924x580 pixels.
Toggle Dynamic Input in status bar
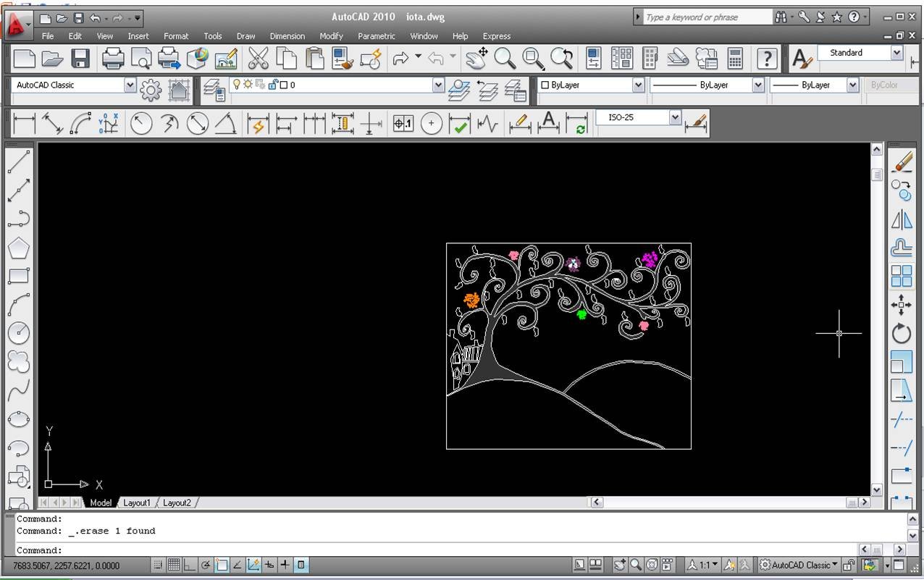point(269,565)
